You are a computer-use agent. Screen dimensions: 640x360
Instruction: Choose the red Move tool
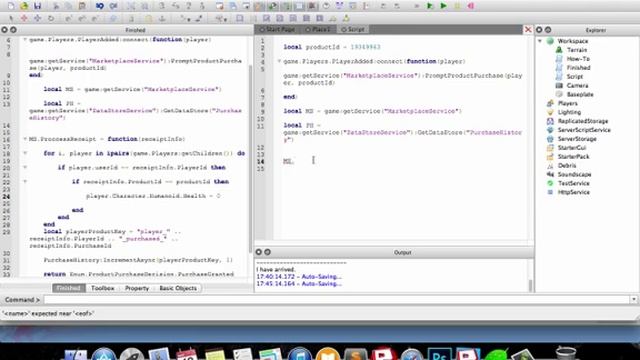[24, 18]
